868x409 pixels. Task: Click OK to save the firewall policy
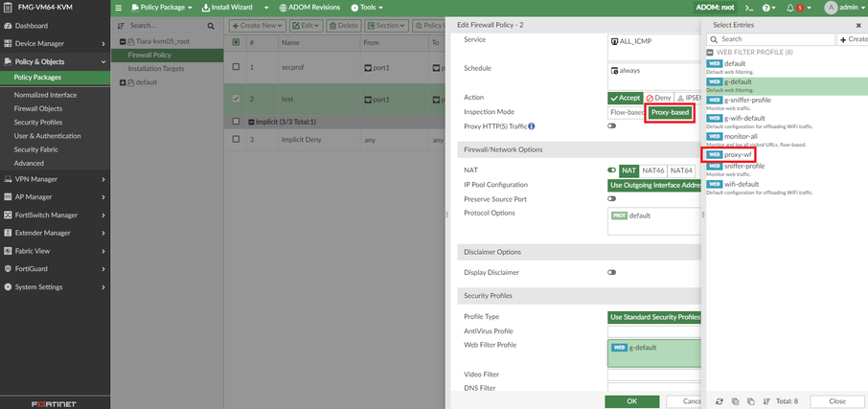click(x=632, y=401)
